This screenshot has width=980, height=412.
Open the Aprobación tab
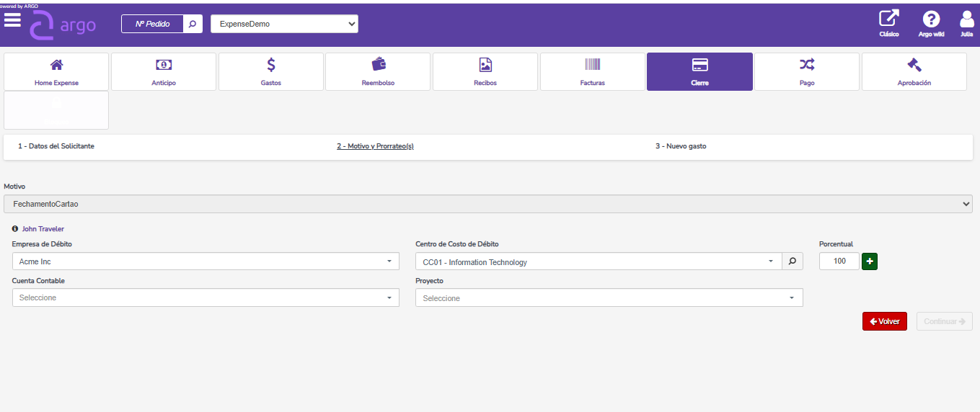click(914, 71)
